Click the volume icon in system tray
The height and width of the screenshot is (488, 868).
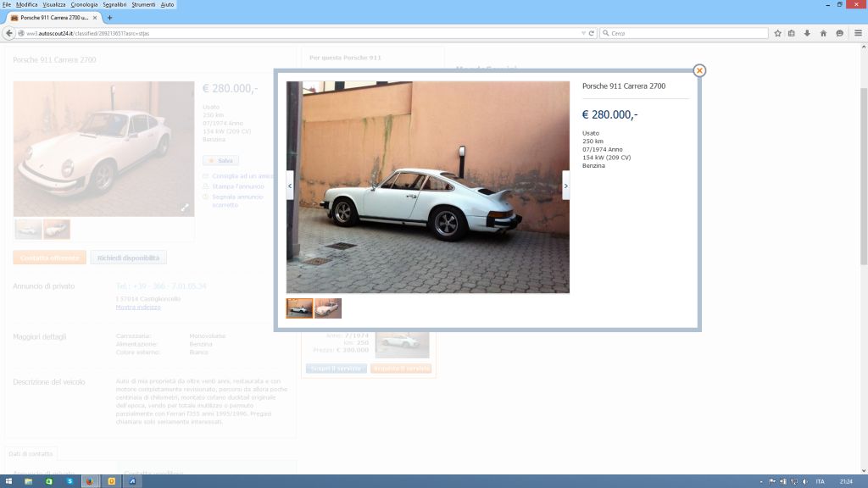click(805, 481)
